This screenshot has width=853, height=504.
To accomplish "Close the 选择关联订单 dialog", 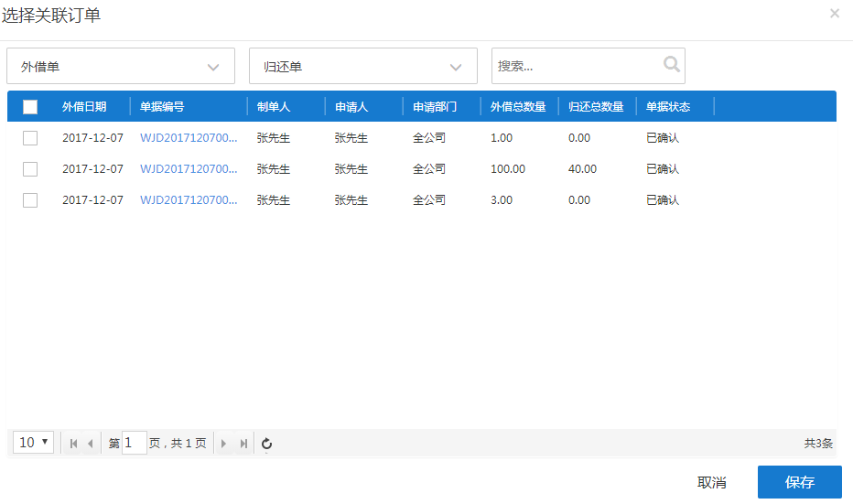I will 834,14.
